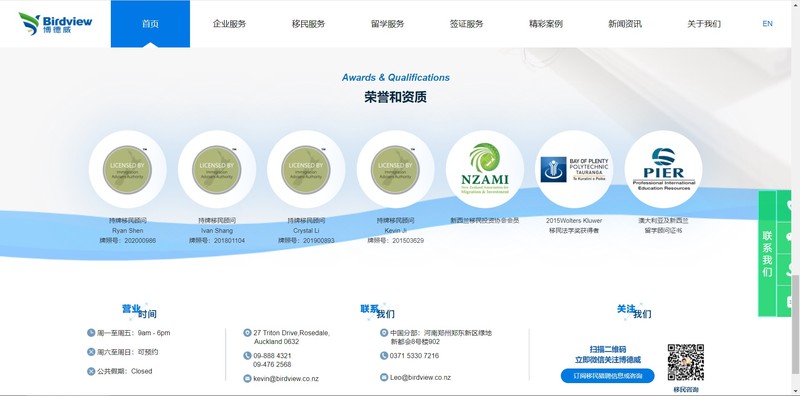Click licence number 201900893

319,240
